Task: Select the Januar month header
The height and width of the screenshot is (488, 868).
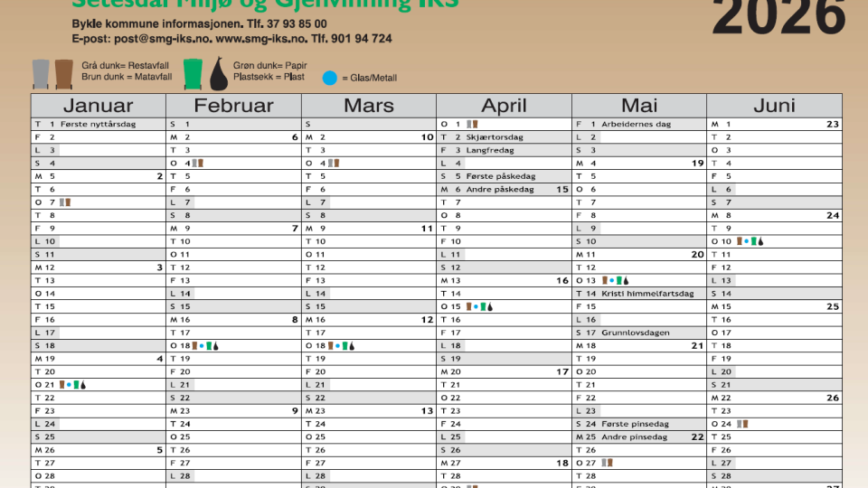Action: [x=98, y=106]
